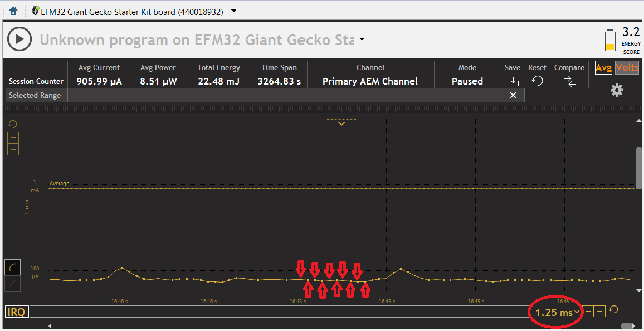Enable the Volts display mode
Image resolution: width=644 pixels, height=331 pixels.
[627, 67]
